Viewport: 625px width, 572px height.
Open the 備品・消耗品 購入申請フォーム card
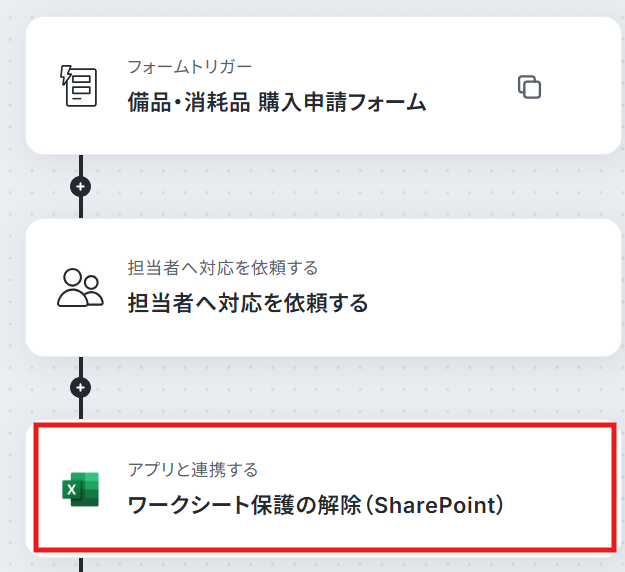pos(323,86)
